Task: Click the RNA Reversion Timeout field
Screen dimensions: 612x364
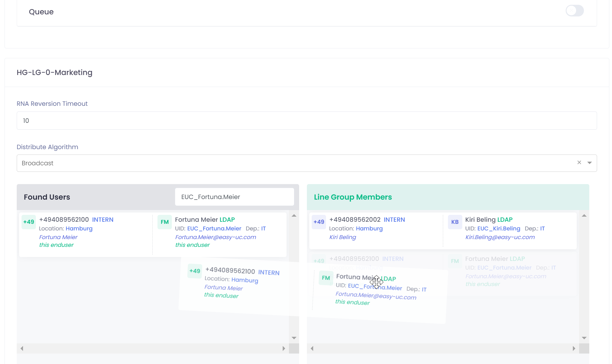Action: (307, 121)
